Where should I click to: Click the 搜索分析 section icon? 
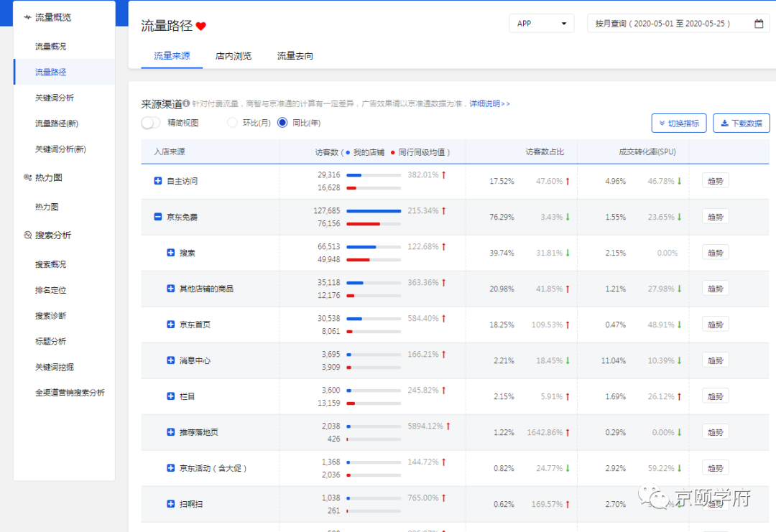point(27,235)
